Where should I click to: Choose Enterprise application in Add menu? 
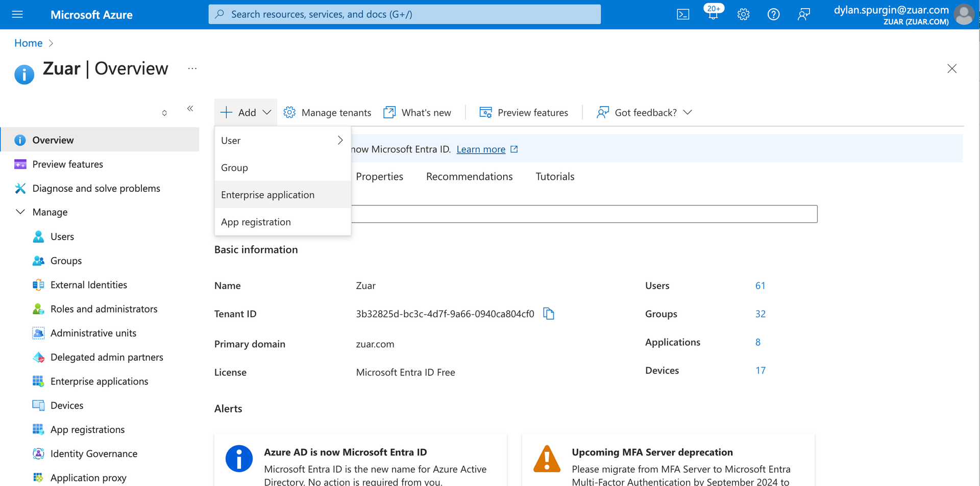click(283, 194)
